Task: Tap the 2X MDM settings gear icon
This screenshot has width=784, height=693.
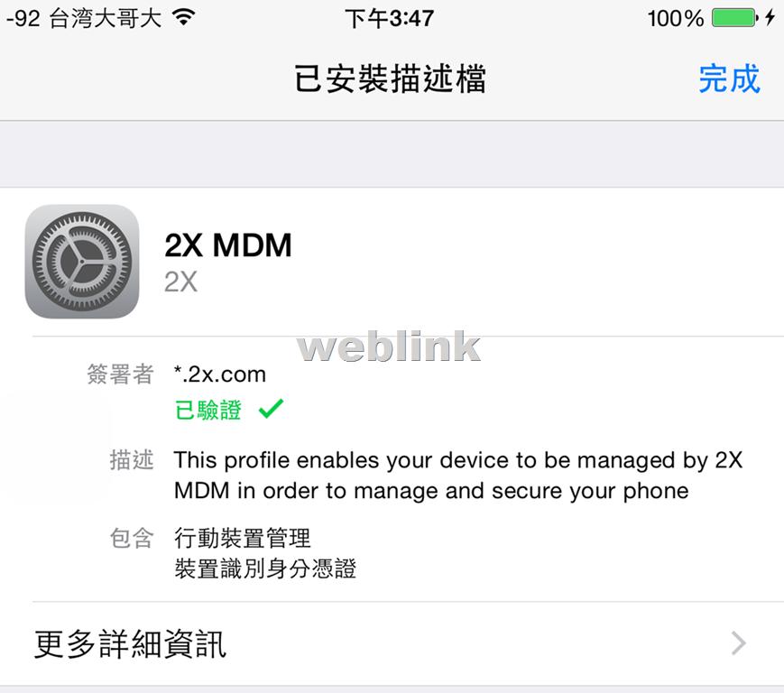Action: pyautogui.click(x=82, y=261)
